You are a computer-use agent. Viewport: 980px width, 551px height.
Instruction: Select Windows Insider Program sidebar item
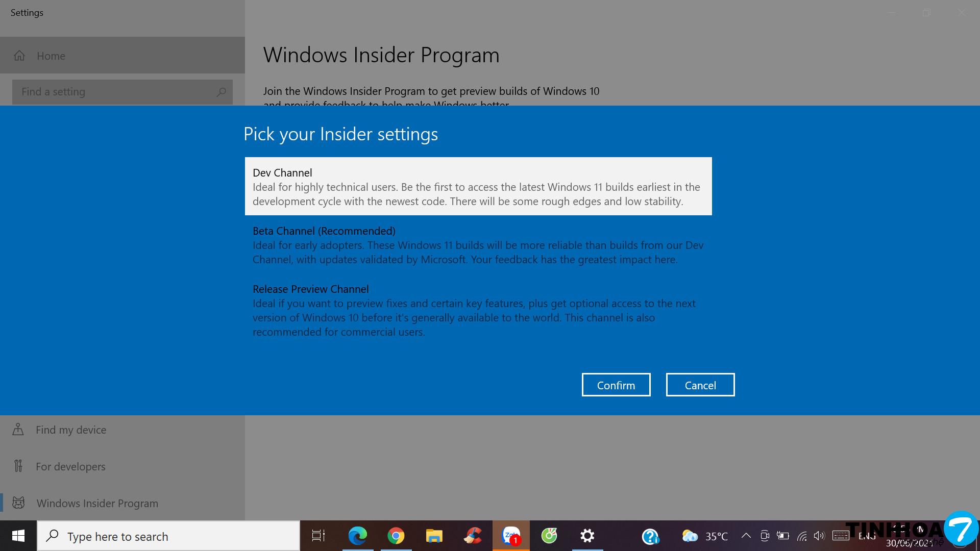[97, 503]
